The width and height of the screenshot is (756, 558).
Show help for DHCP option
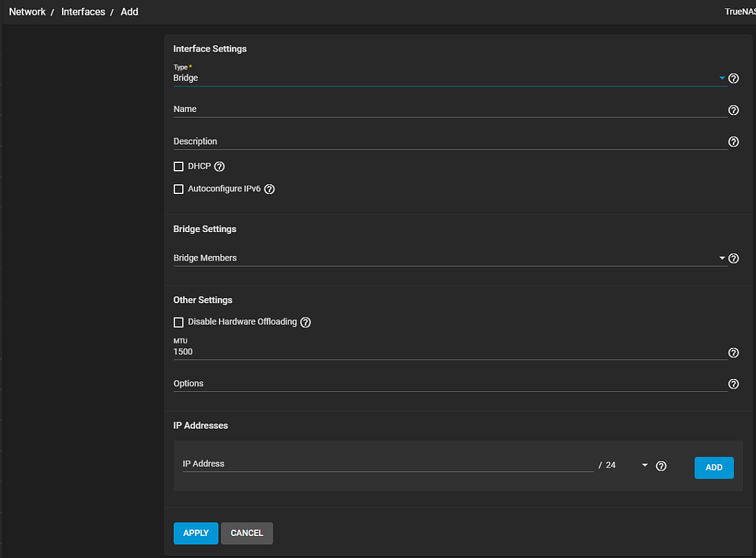[219, 167]
